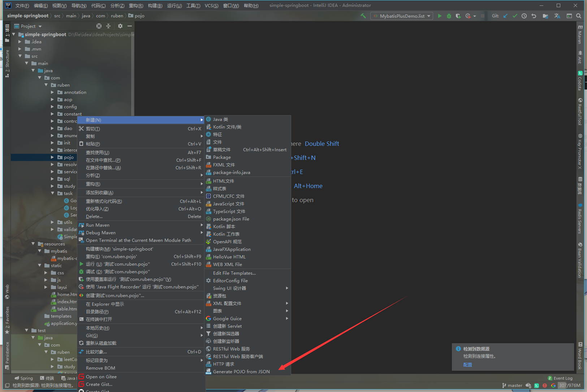Click the green Run button in toolbar
The height and width of the screenshot is (392, 587).
[440, 16]
